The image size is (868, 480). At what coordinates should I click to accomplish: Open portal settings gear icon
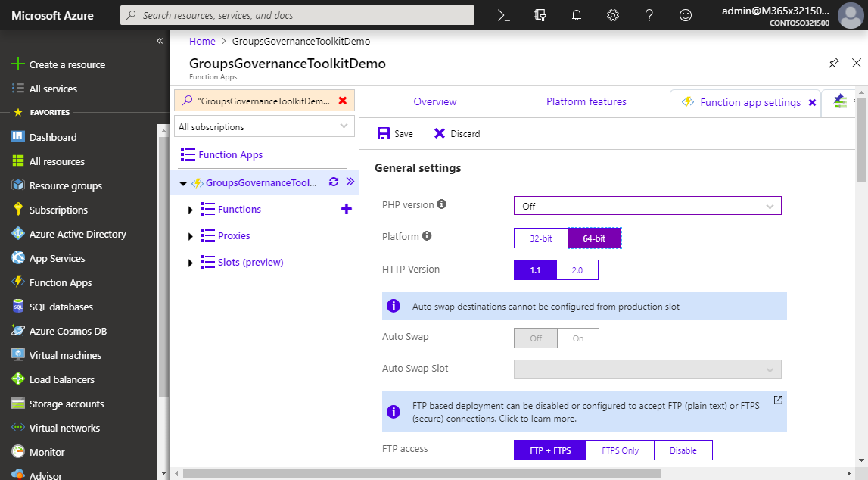click(613, 15)
